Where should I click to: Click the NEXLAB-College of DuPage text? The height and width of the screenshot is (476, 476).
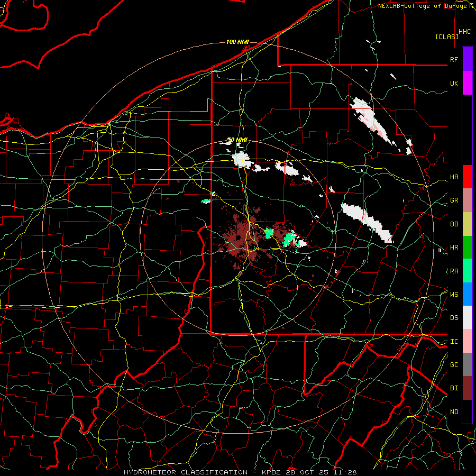coord(423,6)
